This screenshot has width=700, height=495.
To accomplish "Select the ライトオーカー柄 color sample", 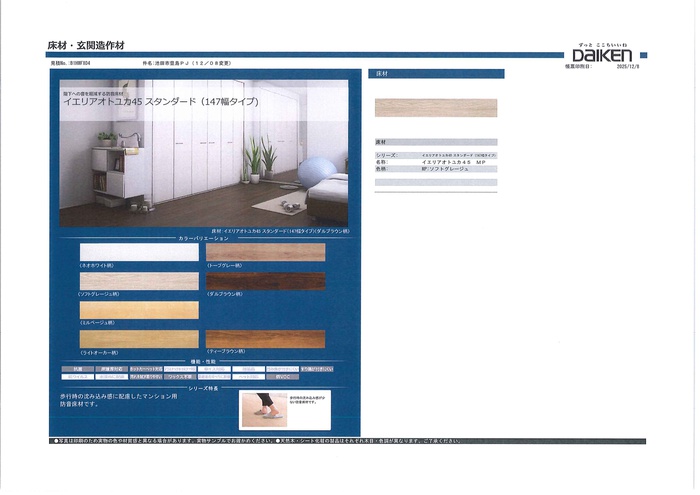I will [x=138, y=339].
